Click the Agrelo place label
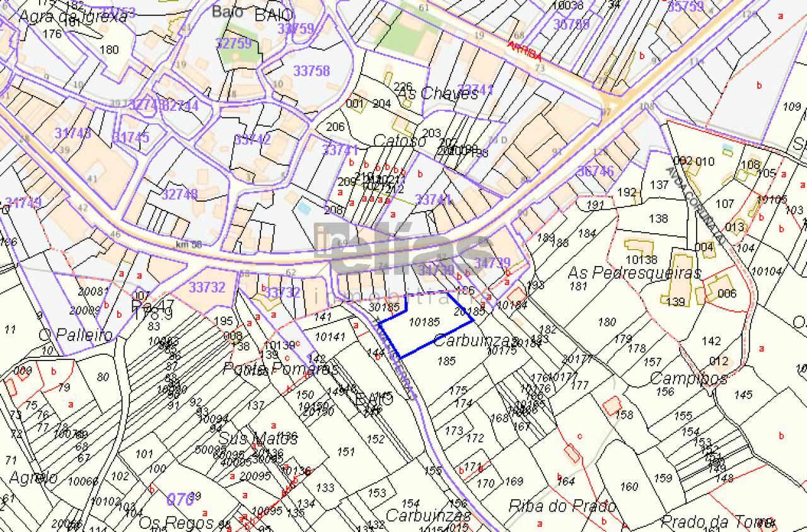Viewport: 807px width, 532px height. tap(33, 477)
